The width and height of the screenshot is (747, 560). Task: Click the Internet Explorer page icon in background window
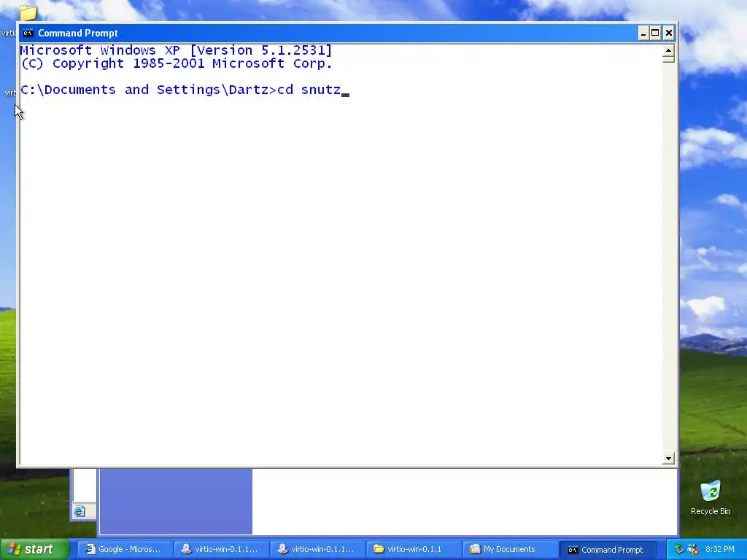79,511
